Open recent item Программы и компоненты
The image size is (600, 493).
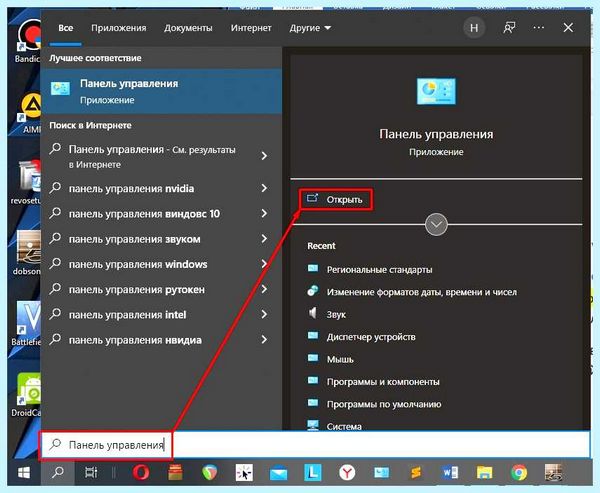(x=373, y=382)
